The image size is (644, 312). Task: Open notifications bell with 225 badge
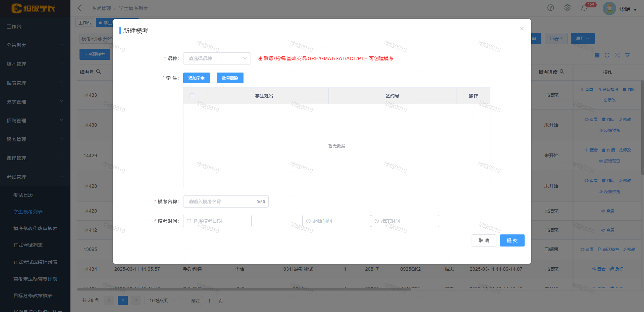[x=584, y=8]
